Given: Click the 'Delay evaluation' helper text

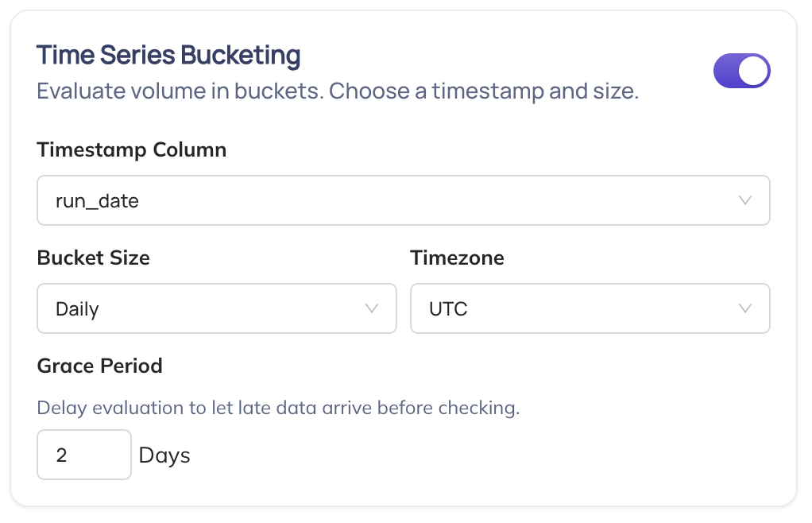Looking at the screenshot, I should pos(278,409).
